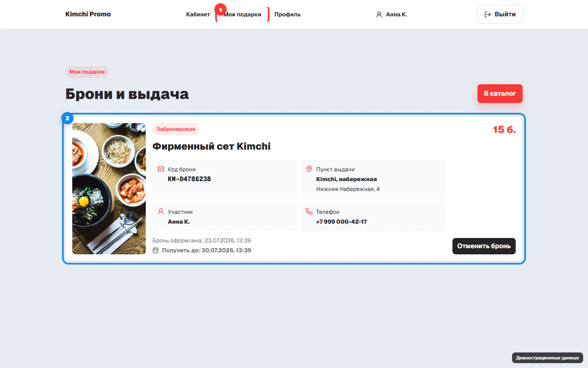This screenshot has height=368, width=588.
Task: Cancel the booking with Отменить бронь
Action: tap(484, 246)
